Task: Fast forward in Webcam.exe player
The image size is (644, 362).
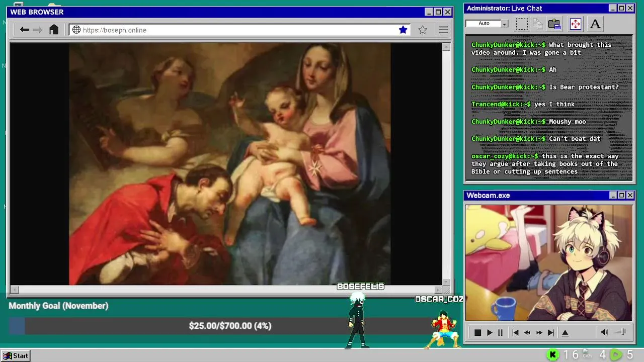Action: 539,332
